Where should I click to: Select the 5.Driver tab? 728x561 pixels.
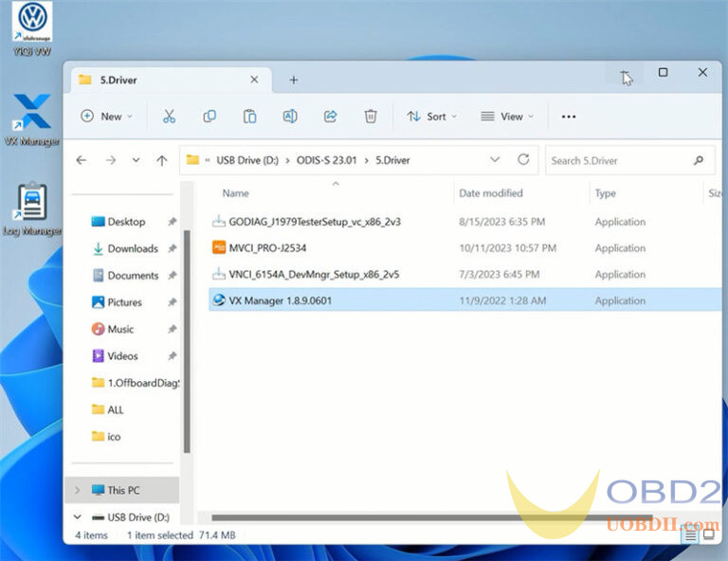(x=172, y=81)
